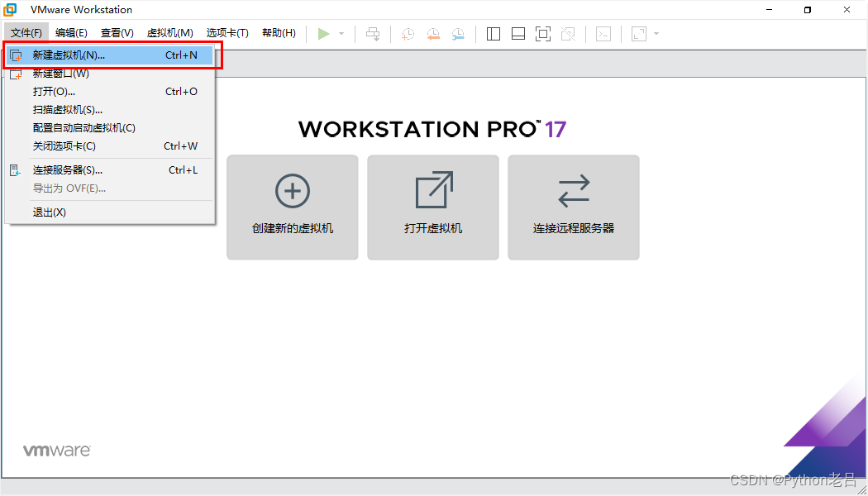The width and height of the screenshot is (868, 496).
Task: Click the 连接服务器 menu entry icon
Action: (x=16, y=170)
